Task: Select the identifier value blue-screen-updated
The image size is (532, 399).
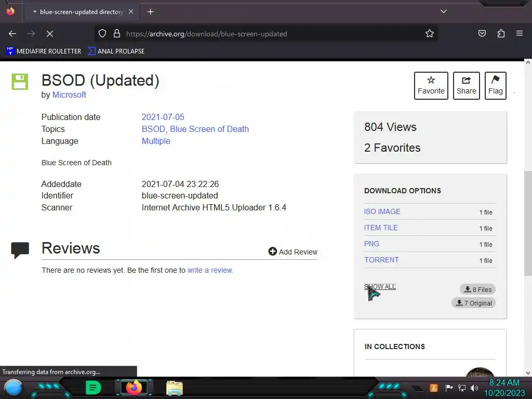Action: tap(180, 196)
